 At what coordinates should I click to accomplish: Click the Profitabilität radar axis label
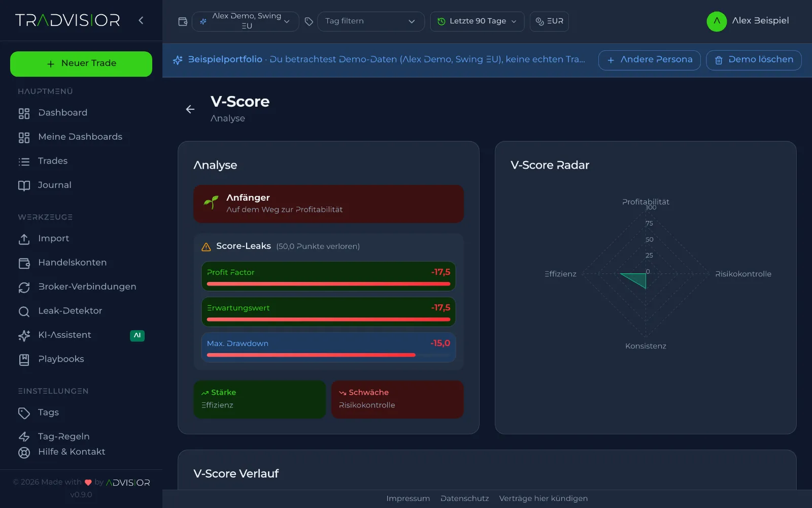coord(646,202)
